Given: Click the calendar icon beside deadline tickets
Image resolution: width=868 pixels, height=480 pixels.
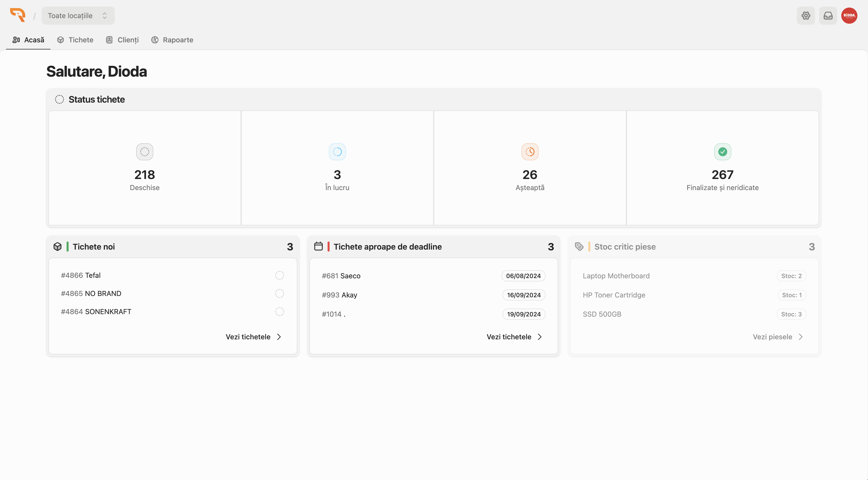Looking at the screenshot, I should pos(318,246).
